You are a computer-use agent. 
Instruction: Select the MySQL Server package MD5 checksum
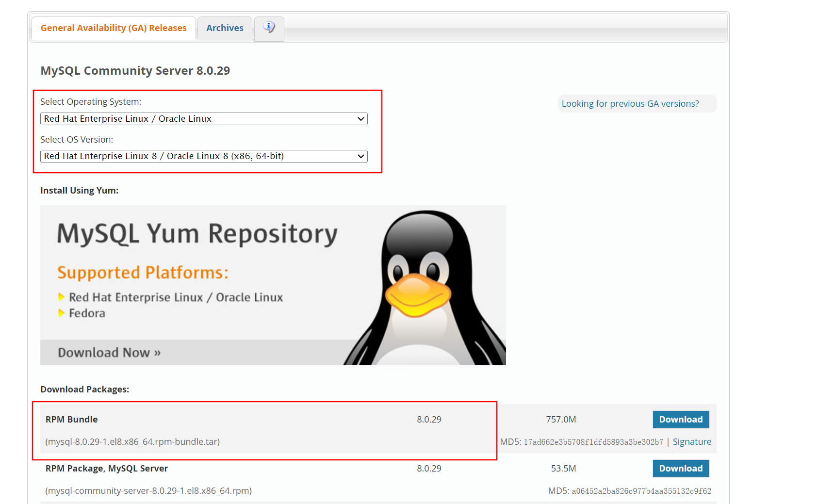641,491
